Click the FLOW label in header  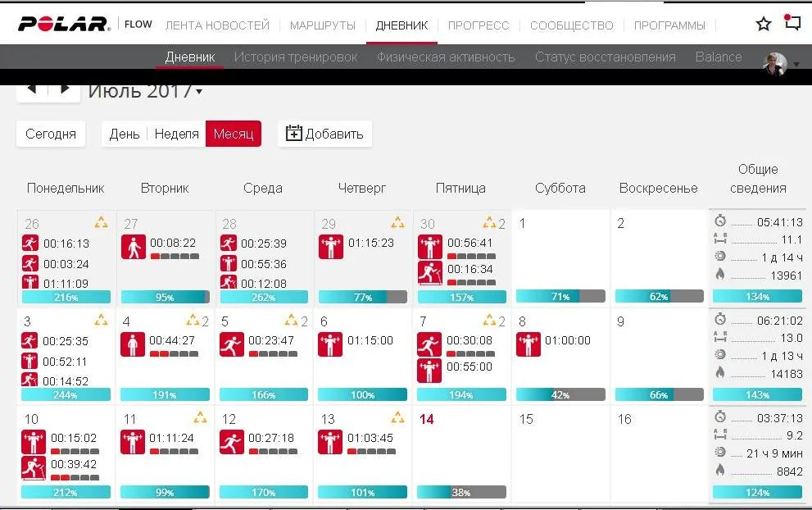pos(138,25)
